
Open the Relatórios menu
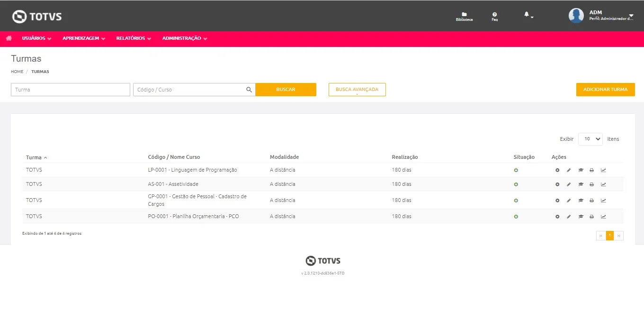[x=133, y=38]
